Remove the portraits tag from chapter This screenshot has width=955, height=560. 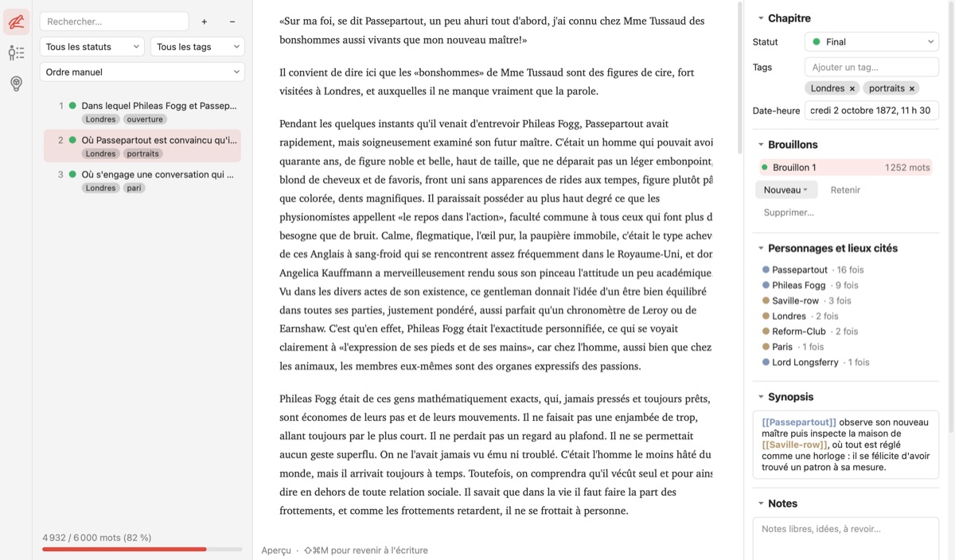(912, 88)
